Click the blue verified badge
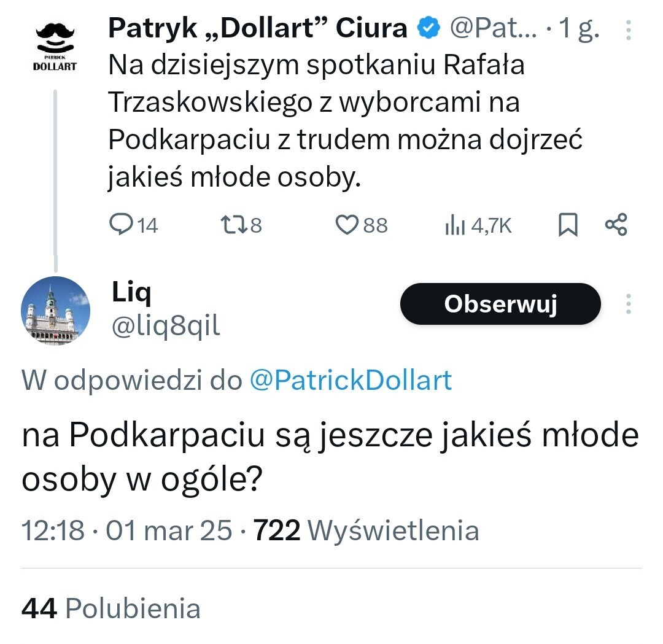The image size is (663, 644). pyautogui.click(x=428, y=28)
